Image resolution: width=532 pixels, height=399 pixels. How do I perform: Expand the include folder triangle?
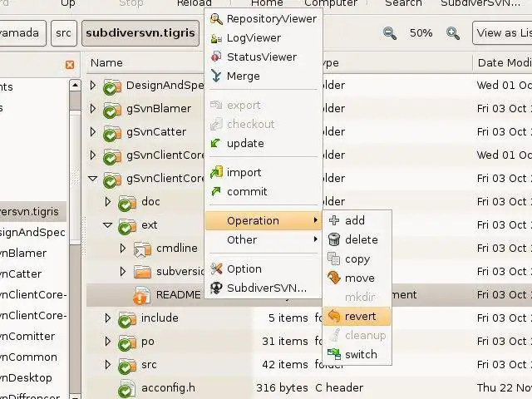pos(107,318)
